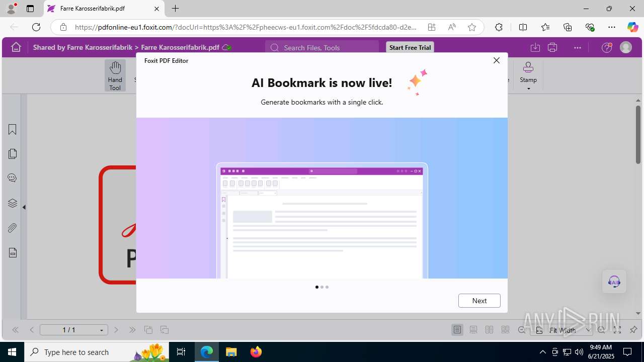Open the more options ellipsis in header
Image resolution: width=644 pixels, height=362 pixels.
click(x=578, y=47)
